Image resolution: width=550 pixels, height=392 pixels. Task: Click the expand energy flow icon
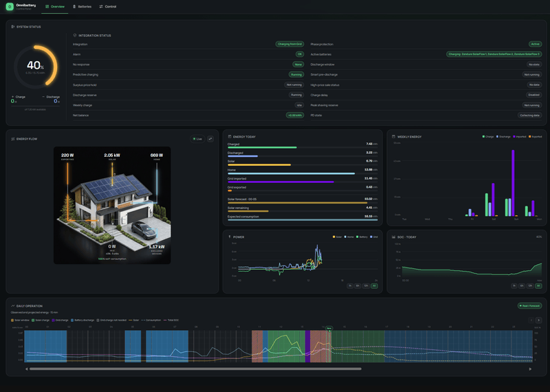coord(210,139)
